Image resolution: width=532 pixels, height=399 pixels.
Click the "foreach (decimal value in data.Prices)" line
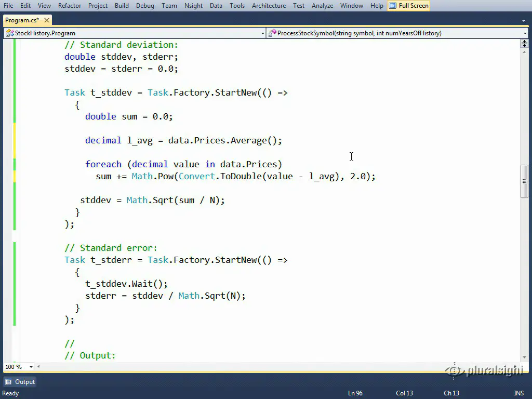click(183, 164)
